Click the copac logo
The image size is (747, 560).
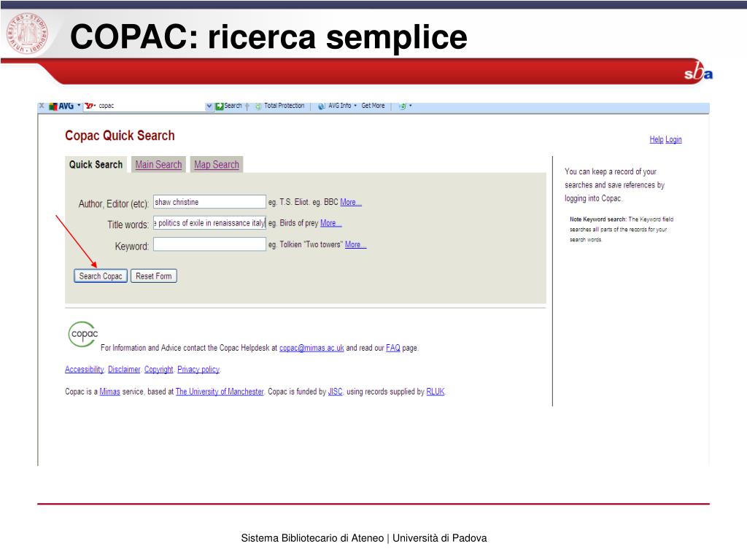click(83, 334)
